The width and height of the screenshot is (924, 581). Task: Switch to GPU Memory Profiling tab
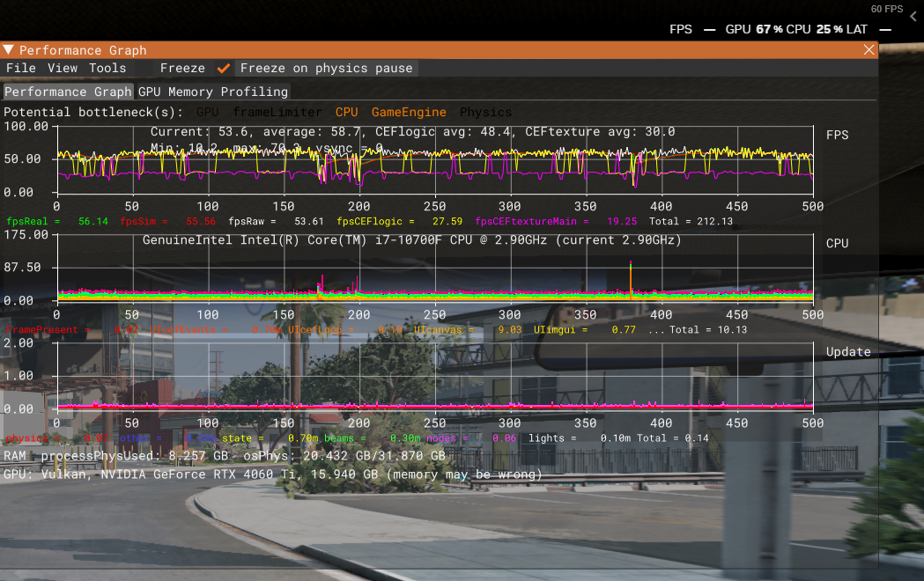point(213,92)
